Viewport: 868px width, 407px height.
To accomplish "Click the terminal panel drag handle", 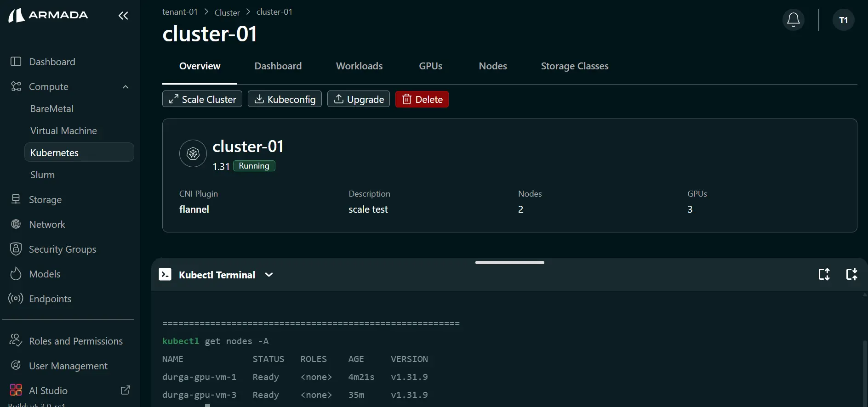I will tap(510, 262).
